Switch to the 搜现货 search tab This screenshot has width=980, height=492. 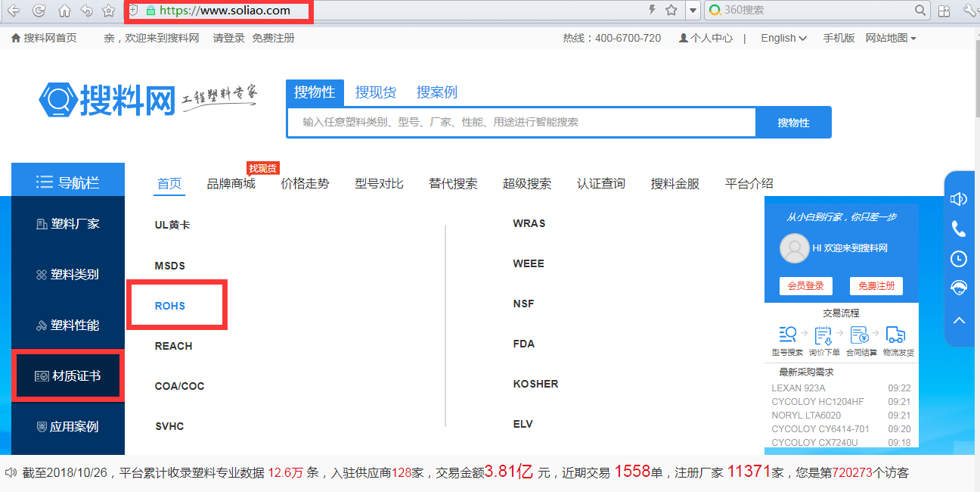coord(376,92)
